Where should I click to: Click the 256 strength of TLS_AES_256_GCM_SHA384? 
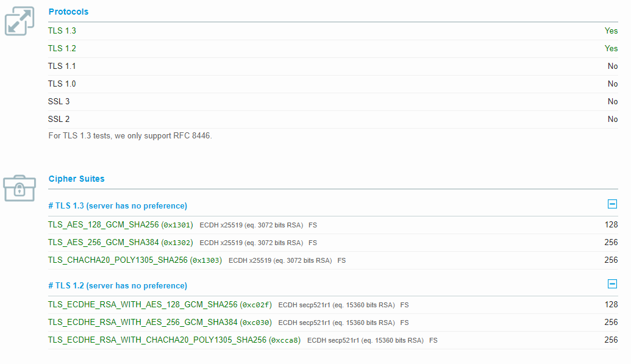pos(611,243)
